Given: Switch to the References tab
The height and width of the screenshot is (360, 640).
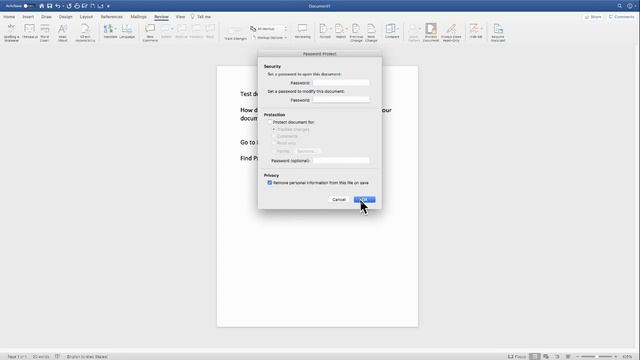Looking at the screenshot, I should pos(111,17).
